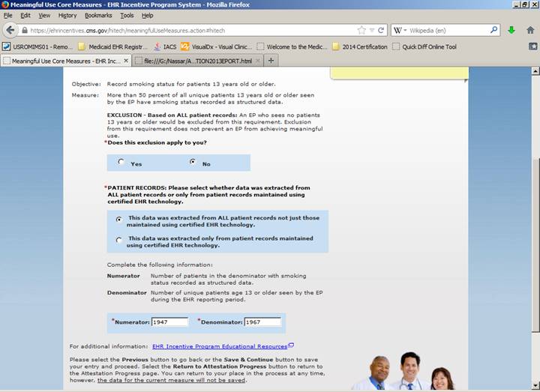Open a new tab with plus button

271,61
